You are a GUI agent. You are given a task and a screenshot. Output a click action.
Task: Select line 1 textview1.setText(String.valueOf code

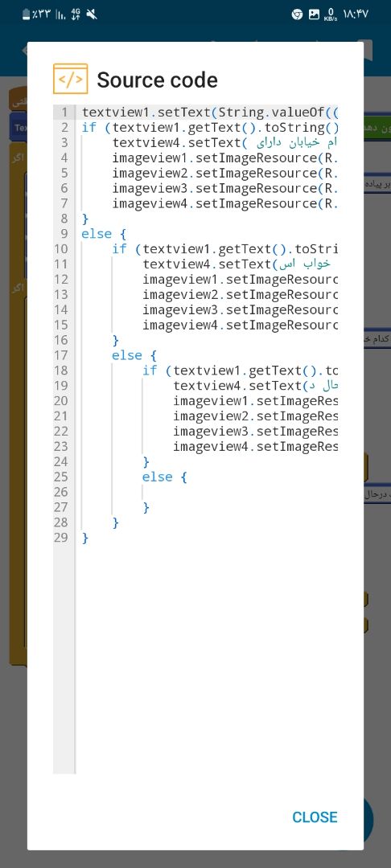[x=210, y=113]
